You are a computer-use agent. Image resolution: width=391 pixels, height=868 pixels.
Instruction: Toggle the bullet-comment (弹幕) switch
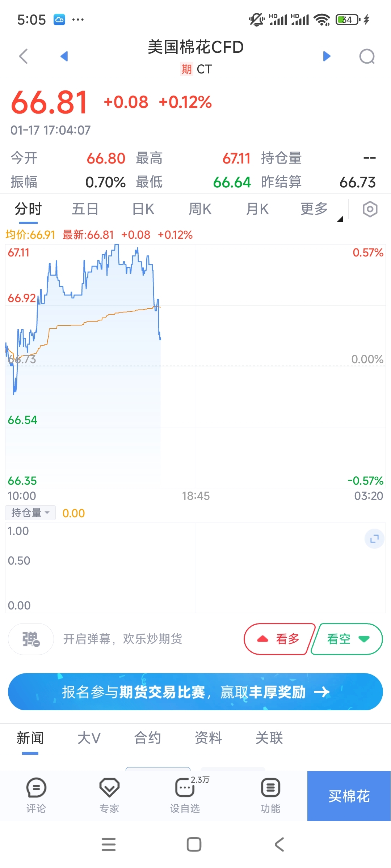tap(31, 639)
